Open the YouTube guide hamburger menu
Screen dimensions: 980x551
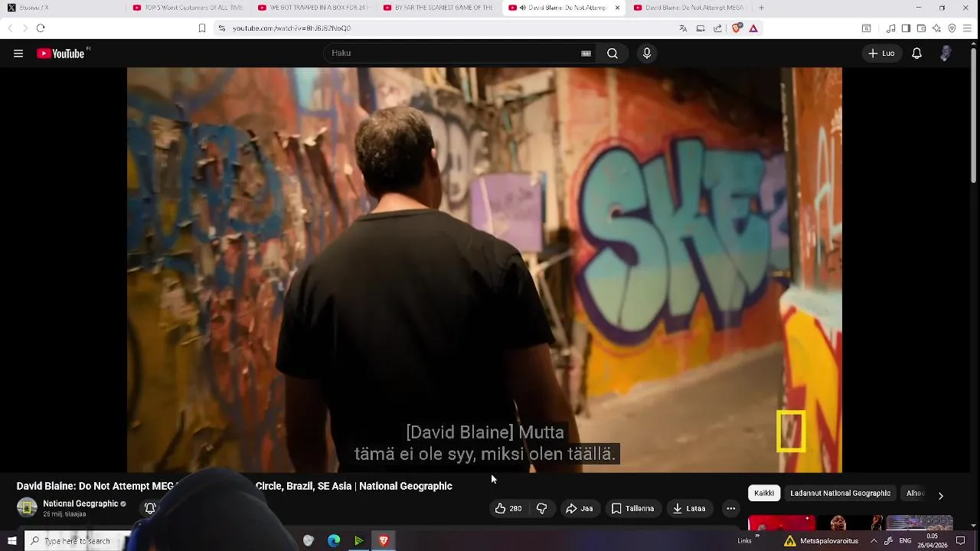click(x=18, y=54)
